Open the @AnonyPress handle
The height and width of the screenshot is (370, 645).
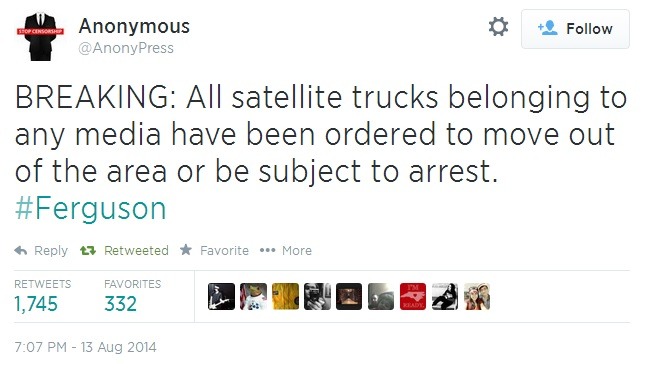click(x=126, y=48)
